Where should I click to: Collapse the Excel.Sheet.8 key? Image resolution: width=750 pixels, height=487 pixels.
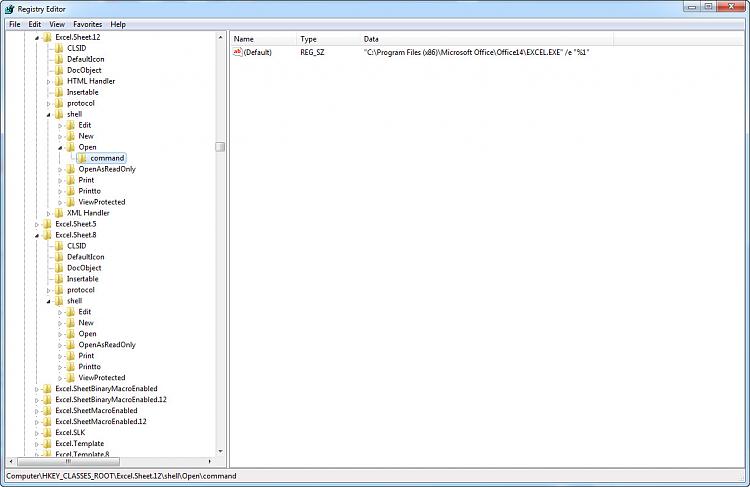(x=37, y=235)
